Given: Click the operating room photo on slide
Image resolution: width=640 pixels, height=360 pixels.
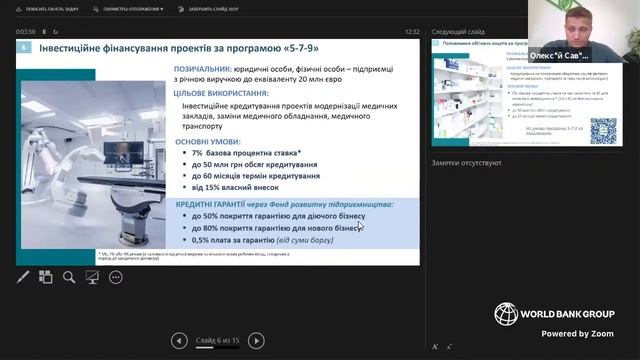Looking at the screenshot, I should (93, 164).
